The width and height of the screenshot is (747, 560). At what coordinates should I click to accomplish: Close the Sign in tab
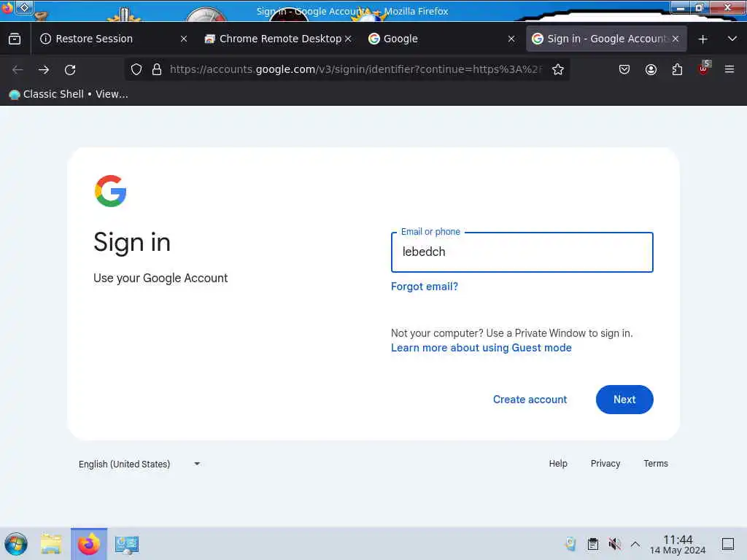point(676,39)
